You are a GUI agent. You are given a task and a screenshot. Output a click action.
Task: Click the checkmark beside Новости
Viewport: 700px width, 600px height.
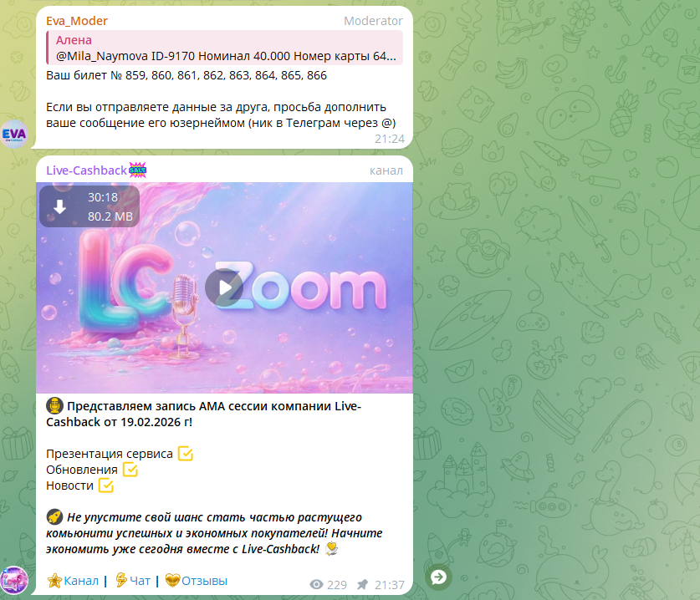coord(106,485)
